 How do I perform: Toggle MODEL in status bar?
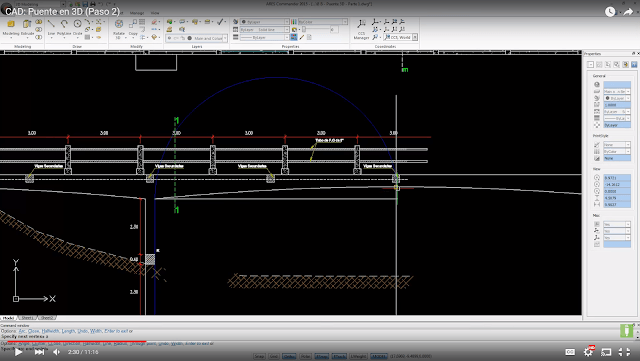pyautogui.click(x=379, y=357)
